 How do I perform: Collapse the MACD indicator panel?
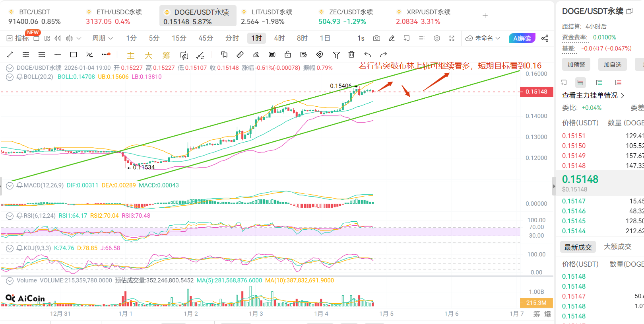(x=10, y=185)
